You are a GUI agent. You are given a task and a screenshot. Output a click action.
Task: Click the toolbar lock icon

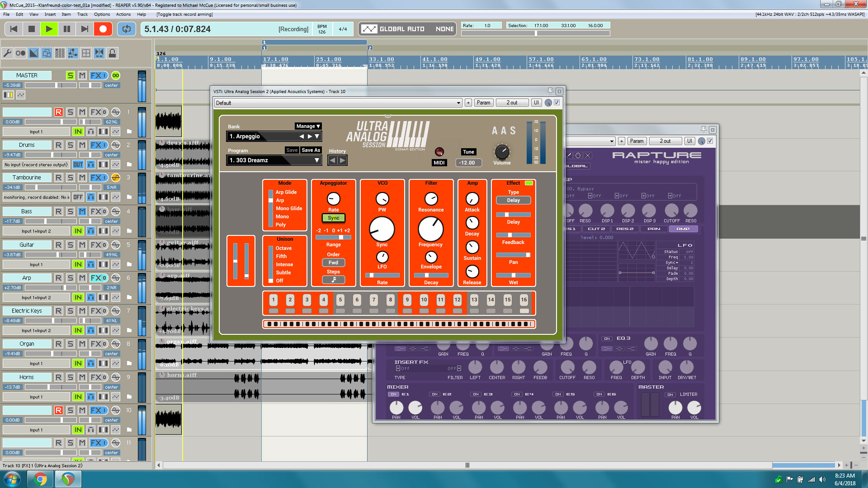tap(113, 53)
